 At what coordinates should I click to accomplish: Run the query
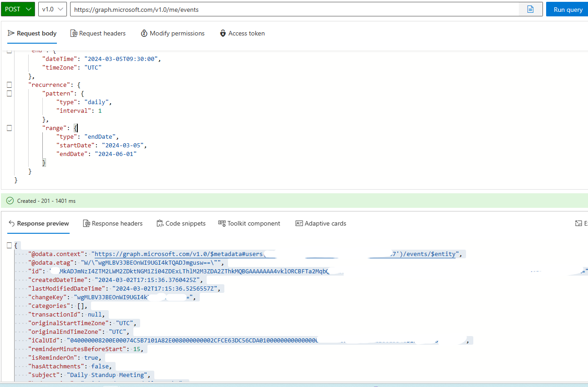point(568,9)
